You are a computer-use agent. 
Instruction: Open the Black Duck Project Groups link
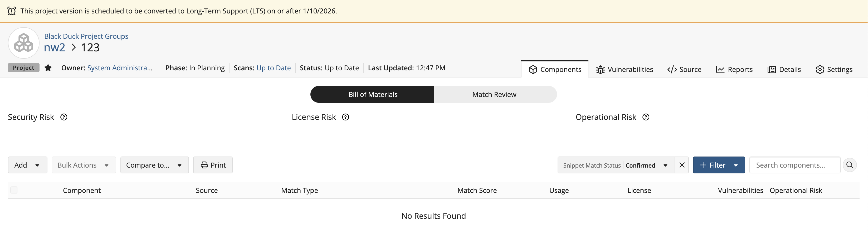[86, 36]
